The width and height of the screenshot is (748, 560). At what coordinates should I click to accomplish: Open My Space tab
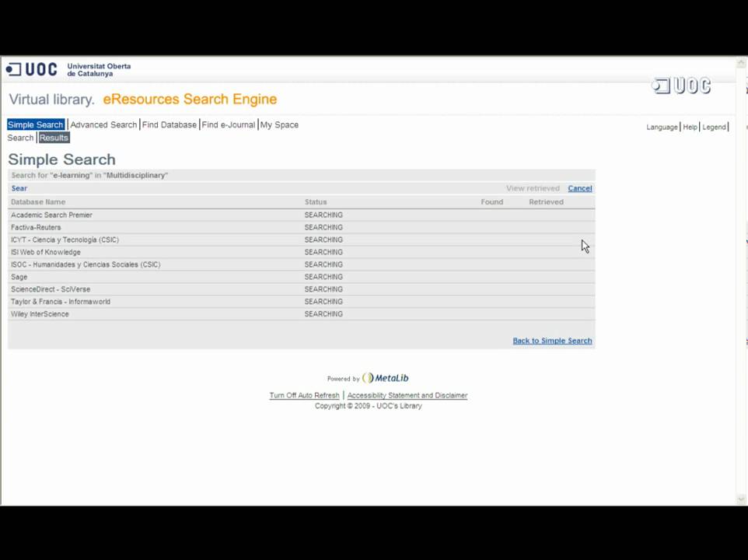(x=280, y=124)
